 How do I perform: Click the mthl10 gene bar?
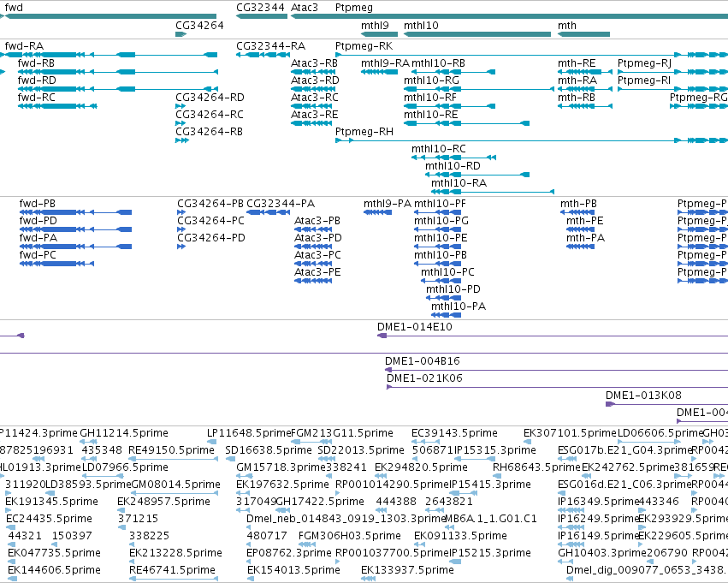[x=477, y=34]
